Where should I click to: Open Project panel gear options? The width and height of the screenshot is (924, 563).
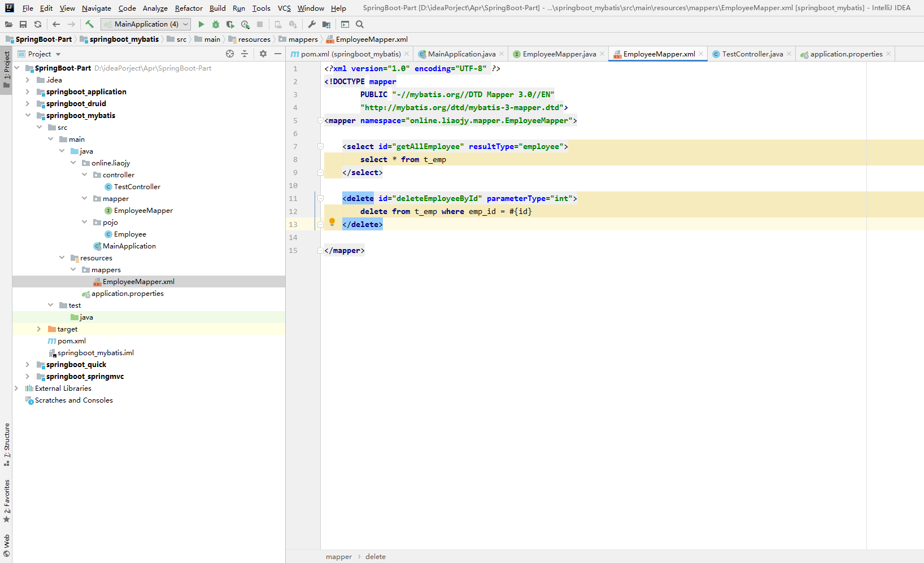tap(263, 54)
